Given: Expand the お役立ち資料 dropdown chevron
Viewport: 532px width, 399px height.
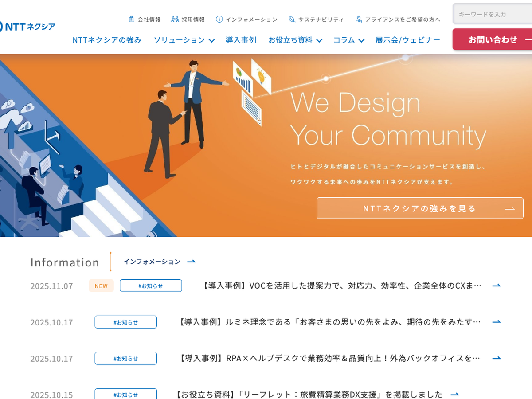Looking at the screenshot, I should [x=319, y=40].
